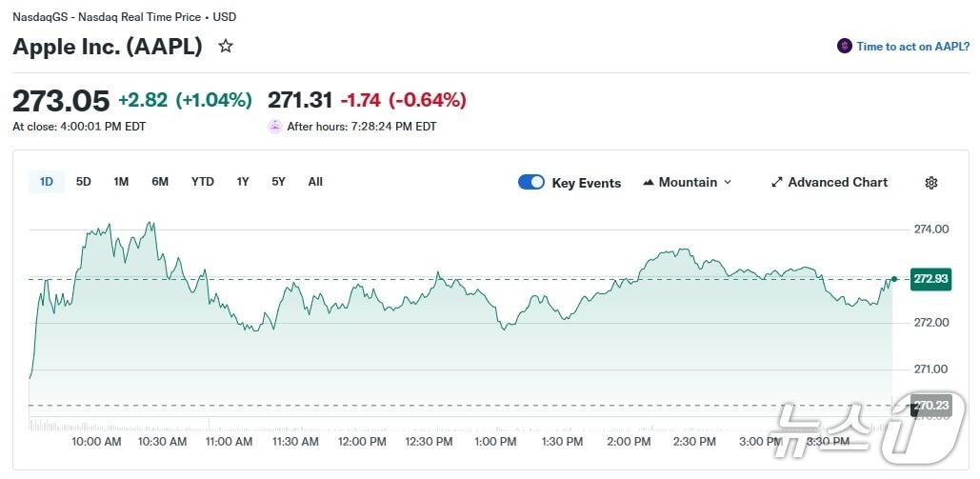Toggle the Key Events switch
980x479 pixels.
click(x=531, y=182)
